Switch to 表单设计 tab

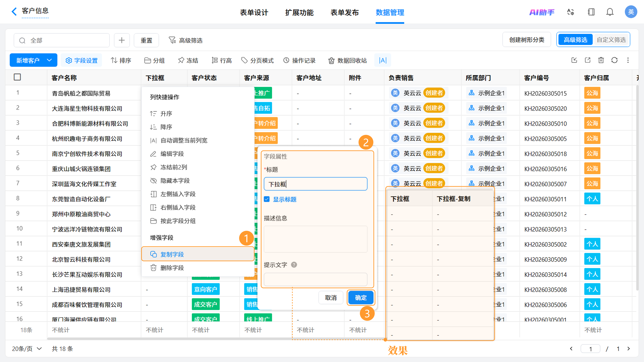click(254, 13)
